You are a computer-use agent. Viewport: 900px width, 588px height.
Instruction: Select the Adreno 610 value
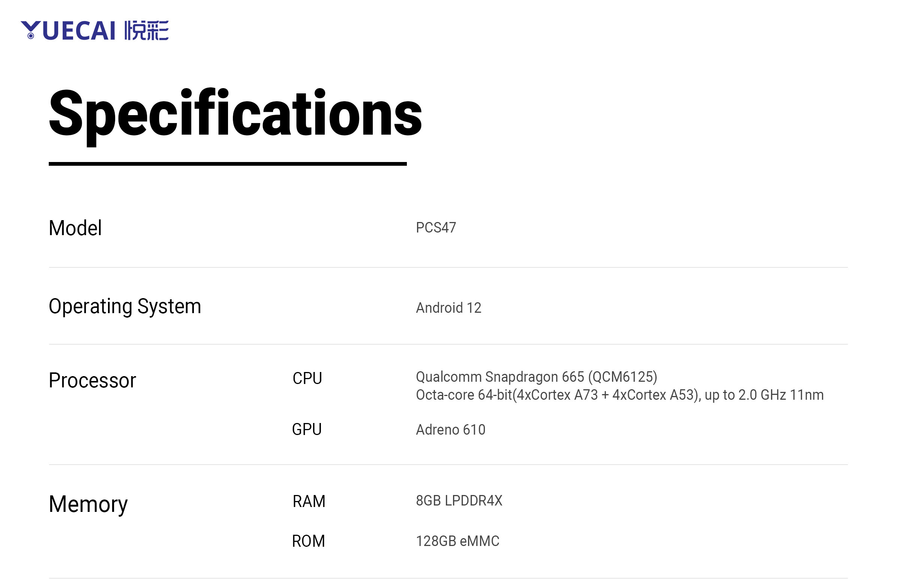click(x=450, y=430)
